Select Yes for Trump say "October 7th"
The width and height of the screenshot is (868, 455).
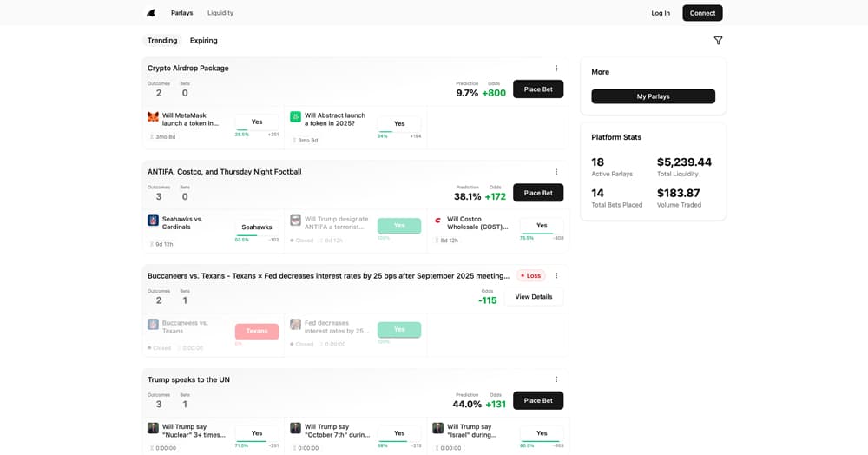399,433
